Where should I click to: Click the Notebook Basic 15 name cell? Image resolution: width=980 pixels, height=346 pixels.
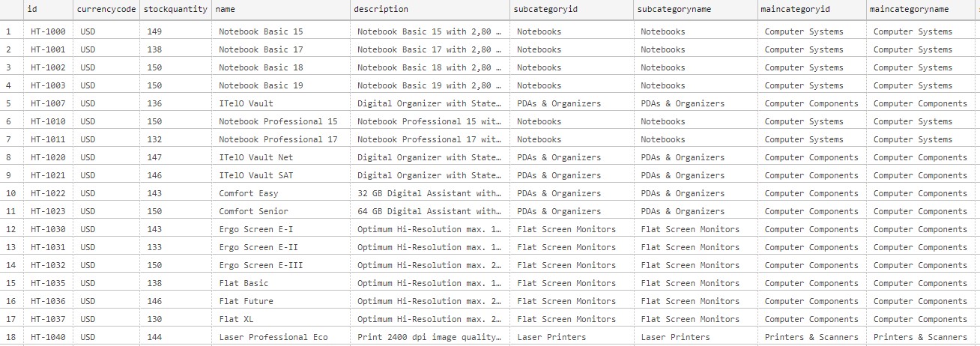[x=281, y=31]
